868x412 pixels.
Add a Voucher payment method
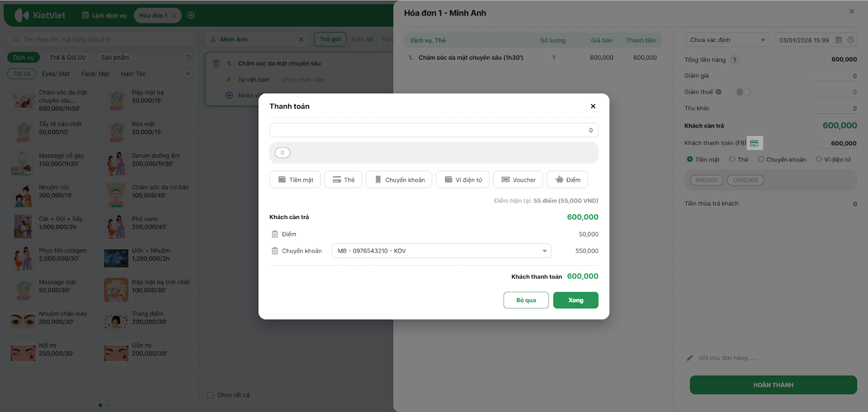518,180
